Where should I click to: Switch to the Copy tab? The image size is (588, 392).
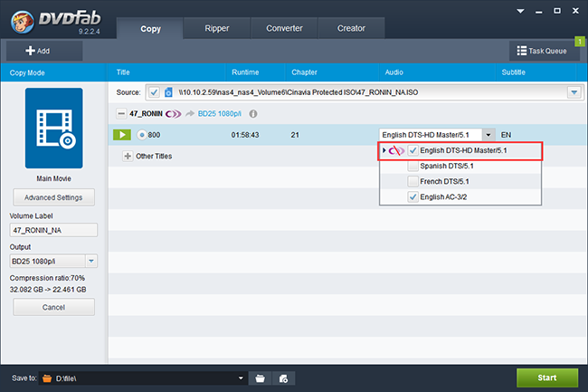[x=150, y=28]
